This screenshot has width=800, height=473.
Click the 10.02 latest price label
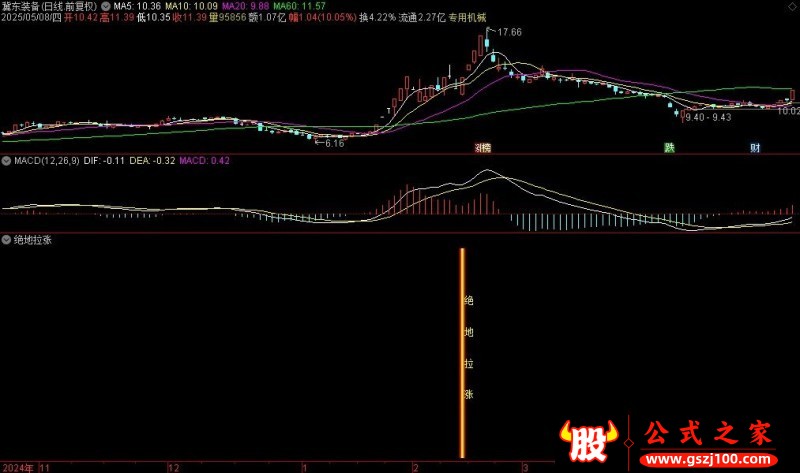(x=788, y=111)
